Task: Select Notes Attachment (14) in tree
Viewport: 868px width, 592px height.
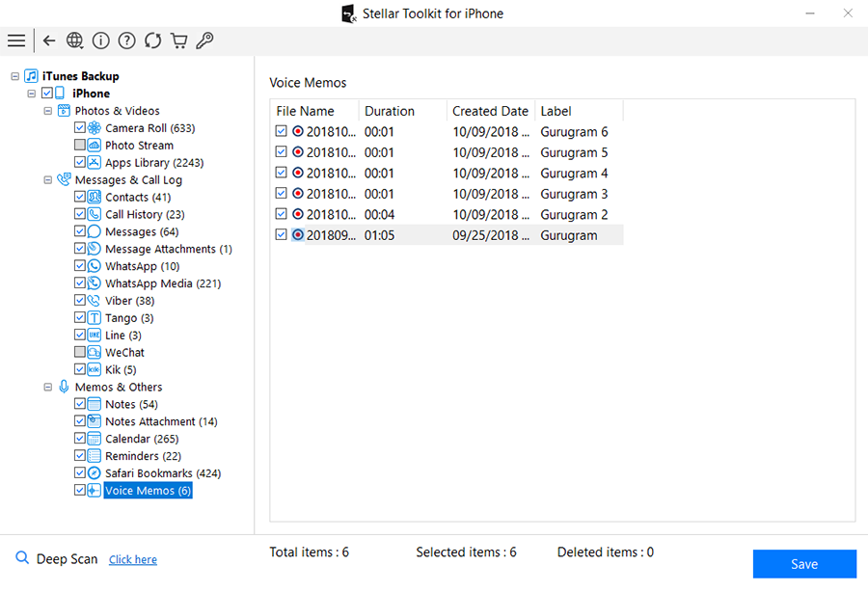Action: (162, 421)
